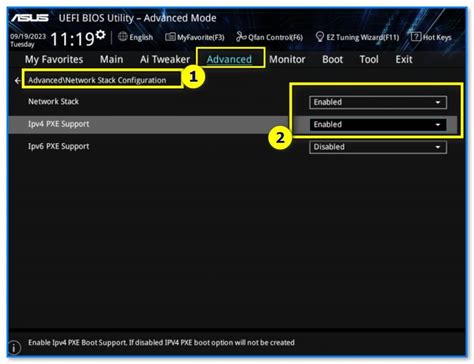
Task: Select the Ipv6 PXE Support row label
Action: [59, 146]
